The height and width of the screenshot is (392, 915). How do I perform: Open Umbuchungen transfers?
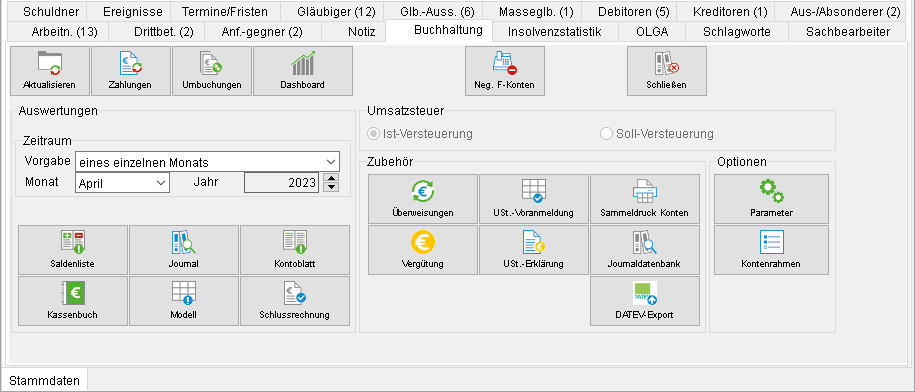click(x=212, y=71)
